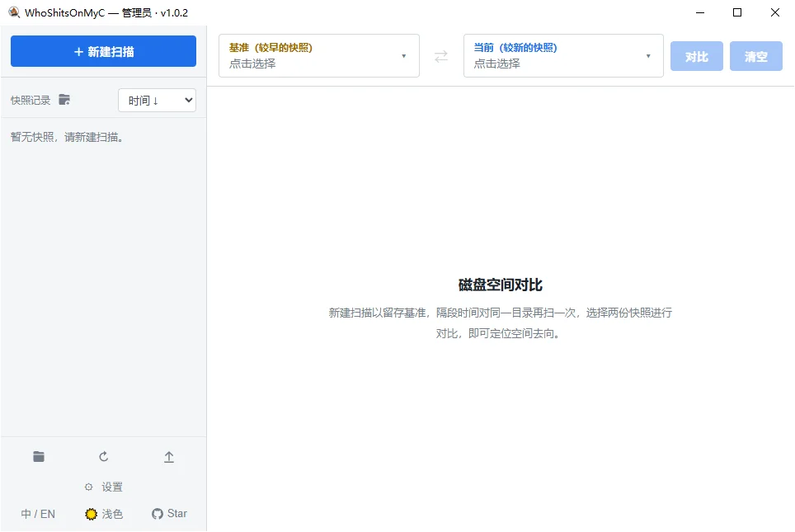Minimize the WhoShitsOnMyC window
The height and width of the screenshot is (532, 795).
pos(700,12)
